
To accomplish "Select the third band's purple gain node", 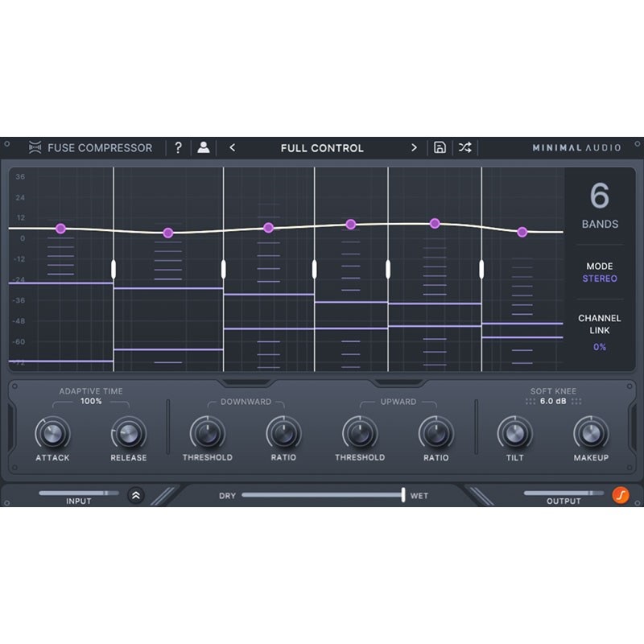I will pyautogui.click(x=269, y=228).
